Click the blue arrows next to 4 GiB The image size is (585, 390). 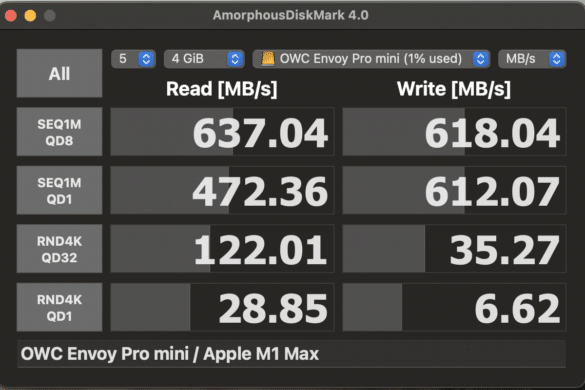pyautogui.click(x=235, y=59)
